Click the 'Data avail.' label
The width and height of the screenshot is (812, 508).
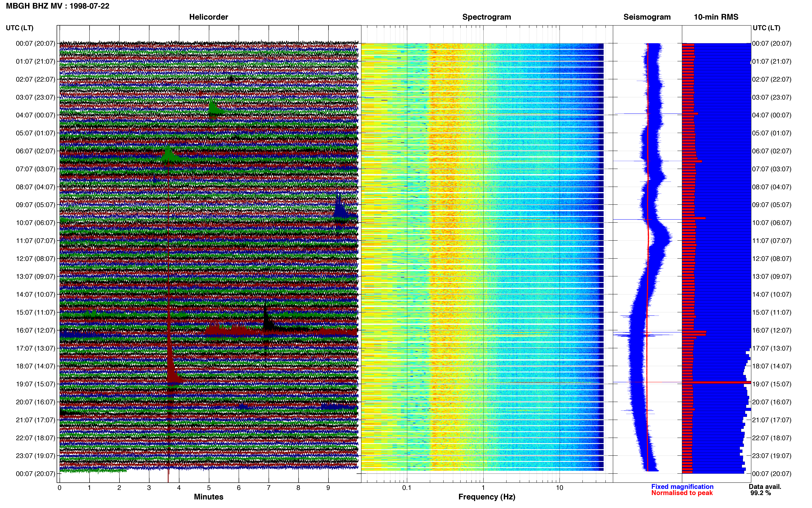click(765, 486)
